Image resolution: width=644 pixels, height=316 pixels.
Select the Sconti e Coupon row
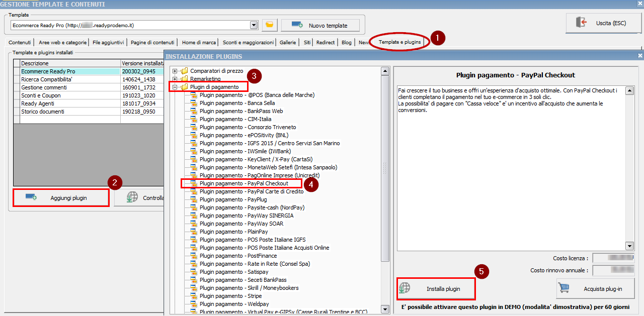[x=89, y=95]
